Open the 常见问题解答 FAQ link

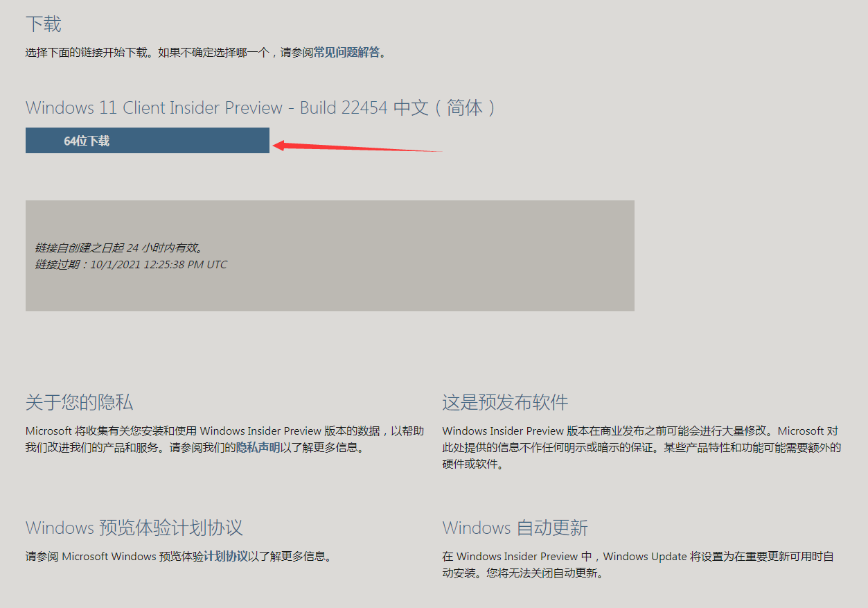[x=346, y=52]
